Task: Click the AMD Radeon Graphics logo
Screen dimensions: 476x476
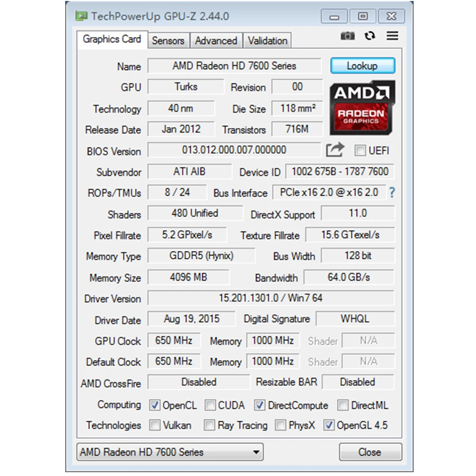Action: pos(362,108)
